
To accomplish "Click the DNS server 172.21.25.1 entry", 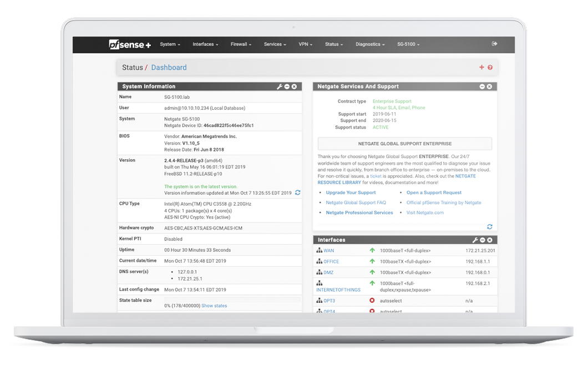I will click(x=190, y=279).
